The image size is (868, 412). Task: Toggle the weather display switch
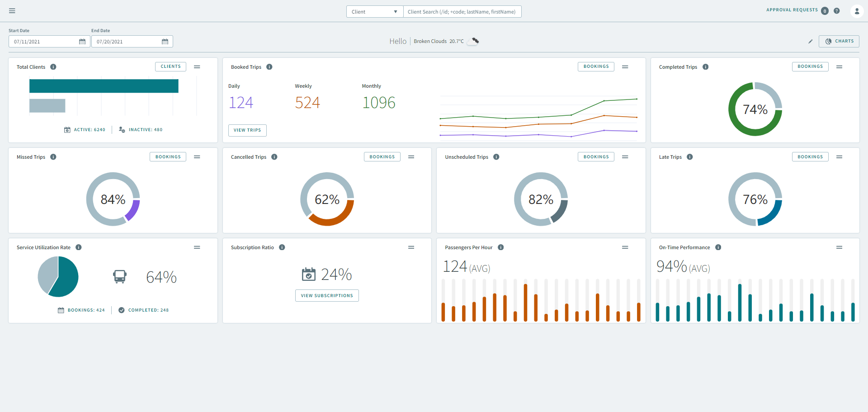pyautogui.click(x=473, y=41)
